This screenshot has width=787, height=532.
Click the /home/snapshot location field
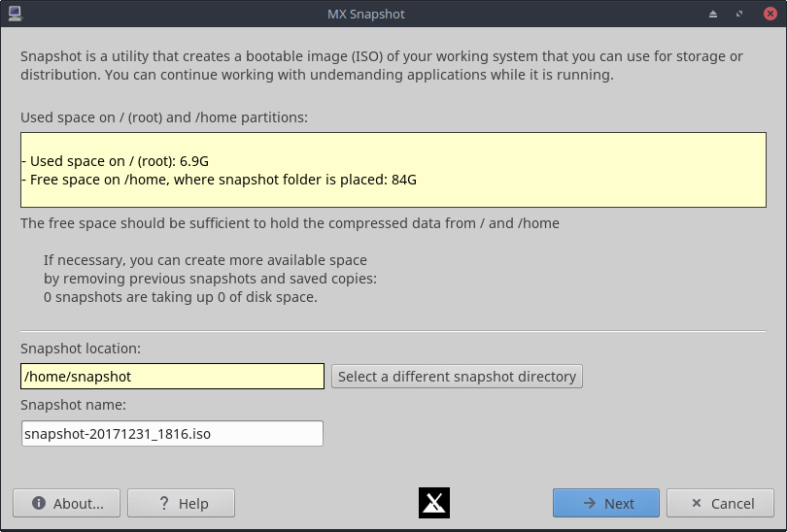172,377
